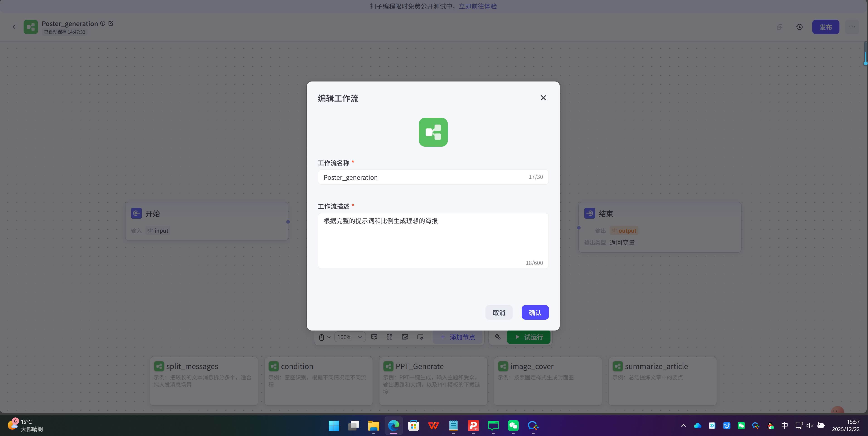This screenshot has width=868, height=436.
Task: Click the green workflow icon in dialog
Action: 433,132
